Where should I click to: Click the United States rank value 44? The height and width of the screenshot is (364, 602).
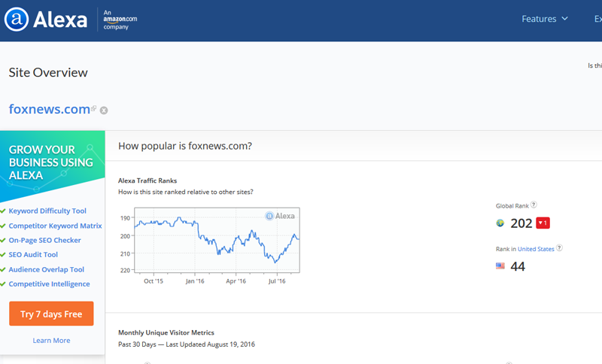click(x=518, y=266)
